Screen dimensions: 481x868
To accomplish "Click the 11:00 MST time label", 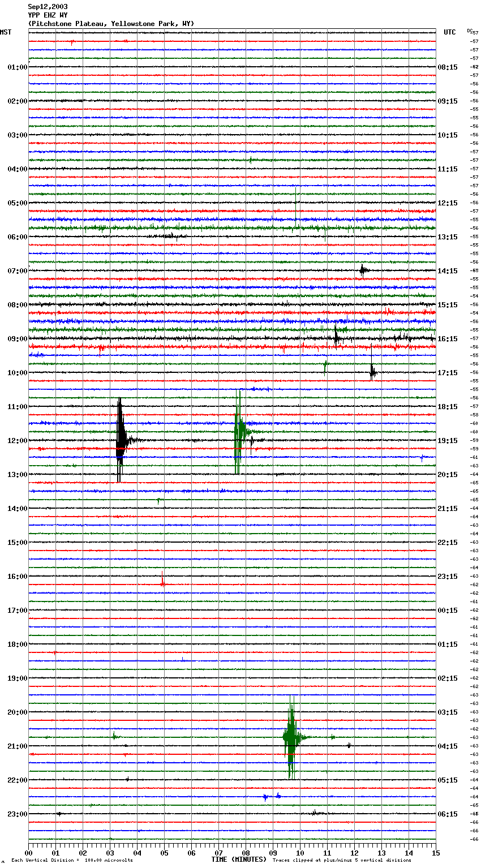I will (18, 407).
